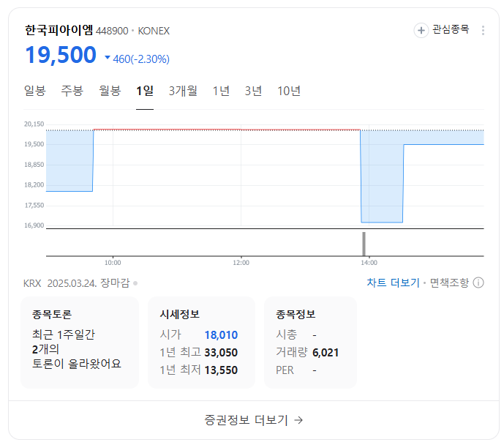Open the 차트 더보기 link
The width and height of the screenshot is (504, 445).
(x=393, y=283)
